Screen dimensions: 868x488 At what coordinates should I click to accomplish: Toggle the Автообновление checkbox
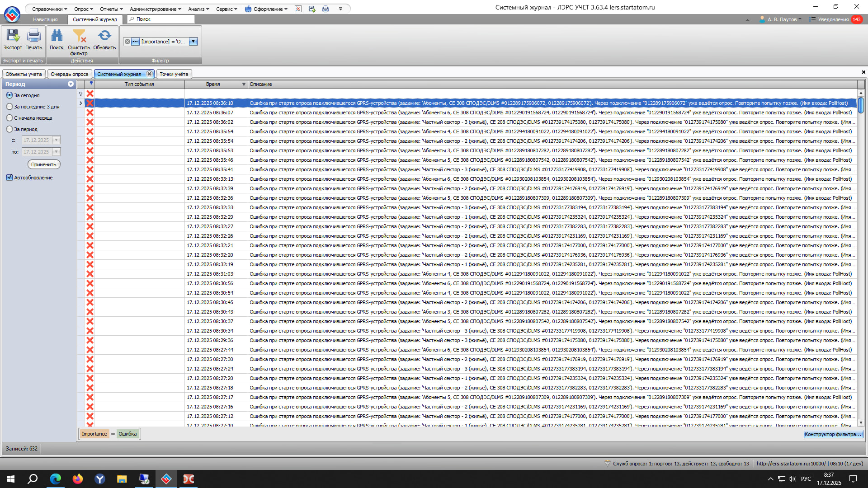[x=9, y=178]
